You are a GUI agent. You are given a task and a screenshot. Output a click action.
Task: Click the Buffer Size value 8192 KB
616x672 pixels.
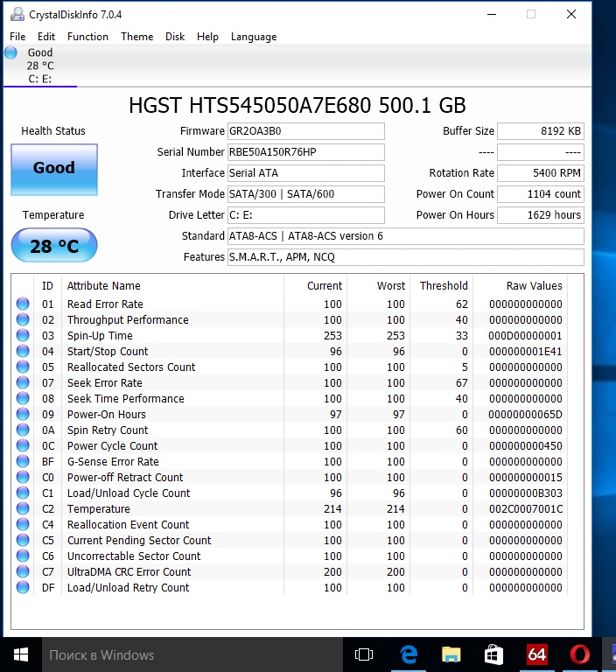(540, 131)
